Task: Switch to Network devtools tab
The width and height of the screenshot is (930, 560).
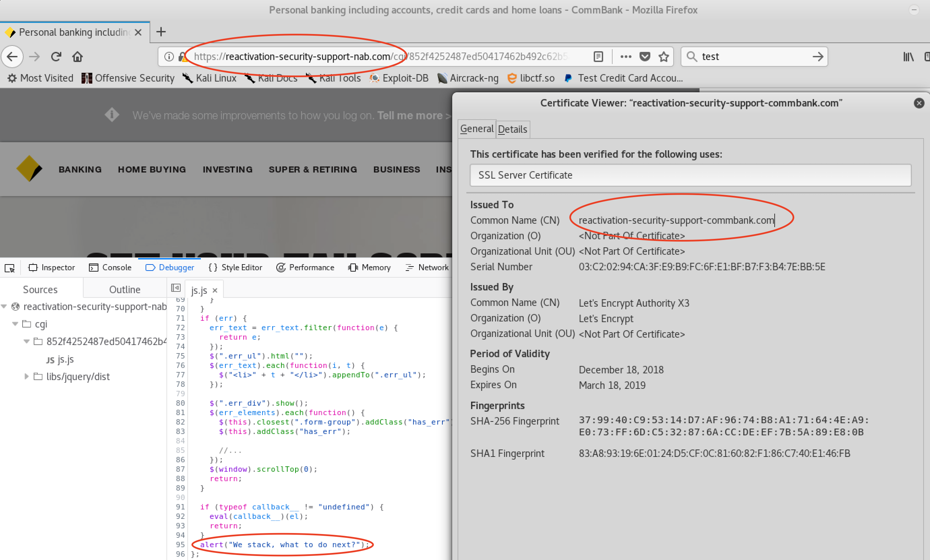Action: (x=427, y=268)
